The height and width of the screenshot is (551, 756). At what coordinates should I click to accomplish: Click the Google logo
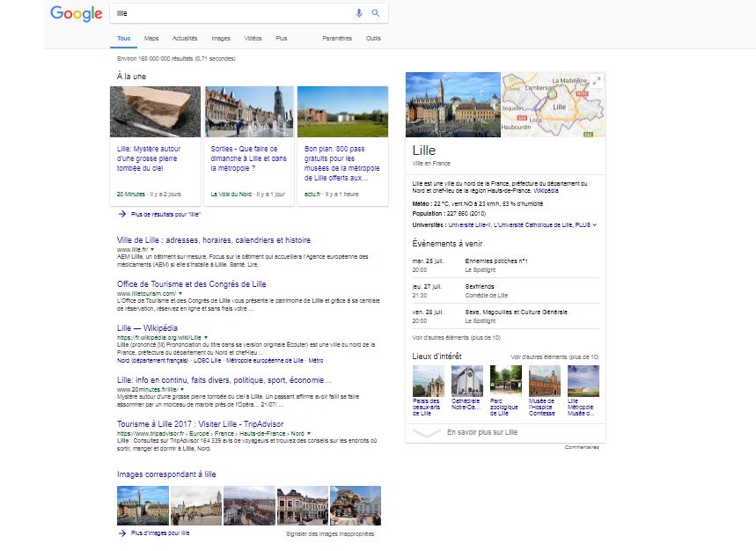point(77,13)
